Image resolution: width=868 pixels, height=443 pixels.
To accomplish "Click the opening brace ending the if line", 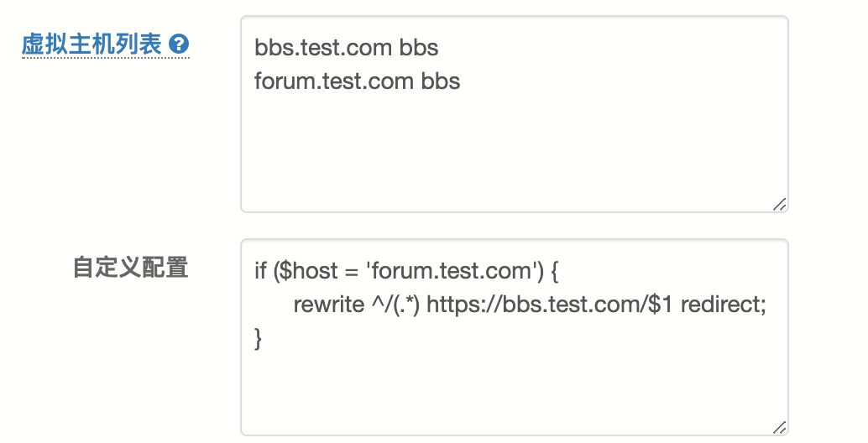I will coord(554,271).
